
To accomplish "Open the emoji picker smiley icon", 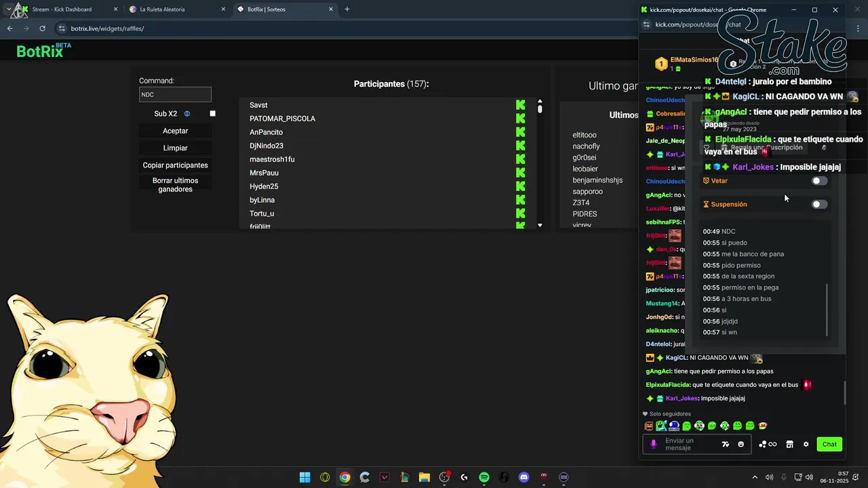I will point(741,444).
